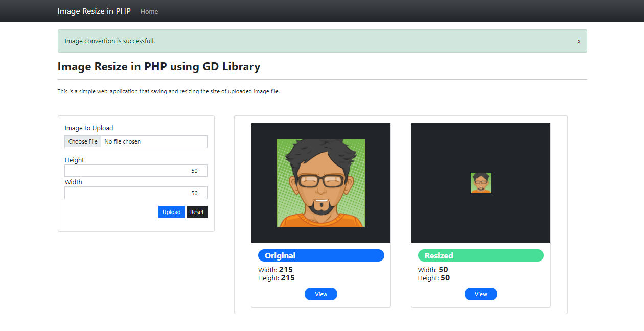View the Resized image

[x=480, y=294]
